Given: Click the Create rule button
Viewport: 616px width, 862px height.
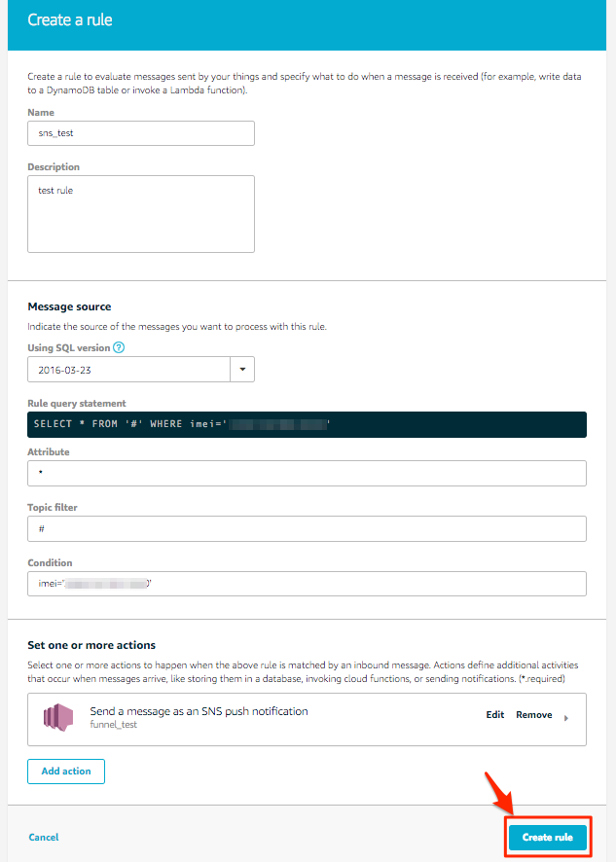Looking at the screenshot, I should [547, 838].
